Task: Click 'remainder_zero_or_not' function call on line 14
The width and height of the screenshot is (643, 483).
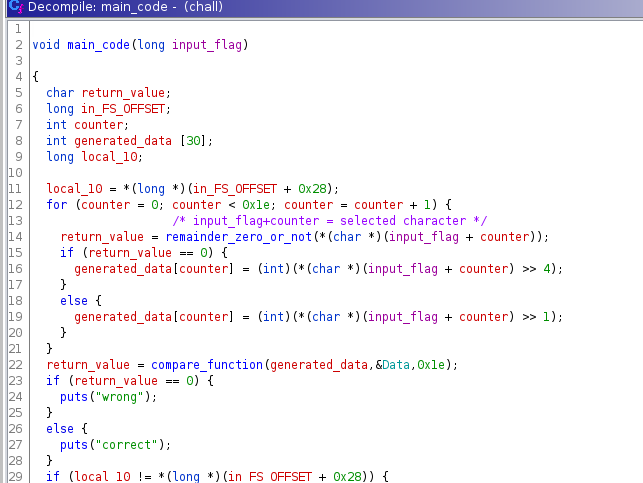Action: point(239,237)
